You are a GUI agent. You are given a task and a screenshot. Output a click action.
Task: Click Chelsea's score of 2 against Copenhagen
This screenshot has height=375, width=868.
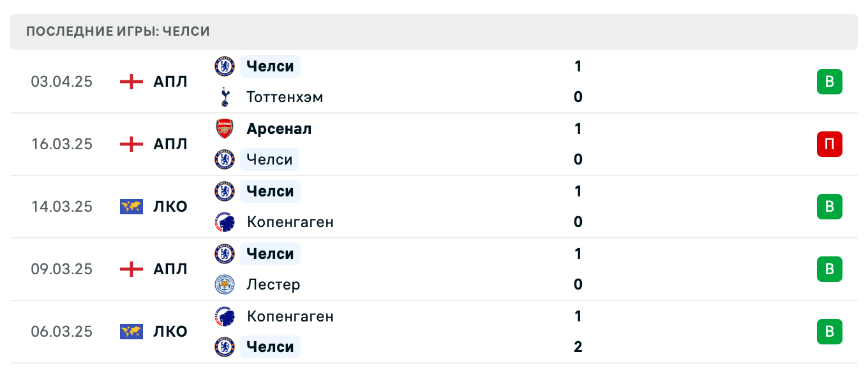click(x=578, y=347)
